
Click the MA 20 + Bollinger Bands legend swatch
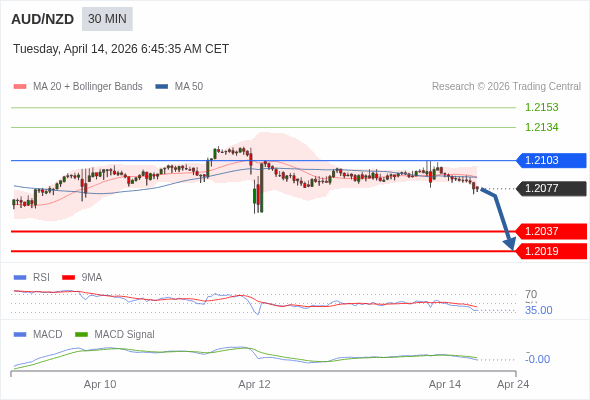tap(20, 87)
